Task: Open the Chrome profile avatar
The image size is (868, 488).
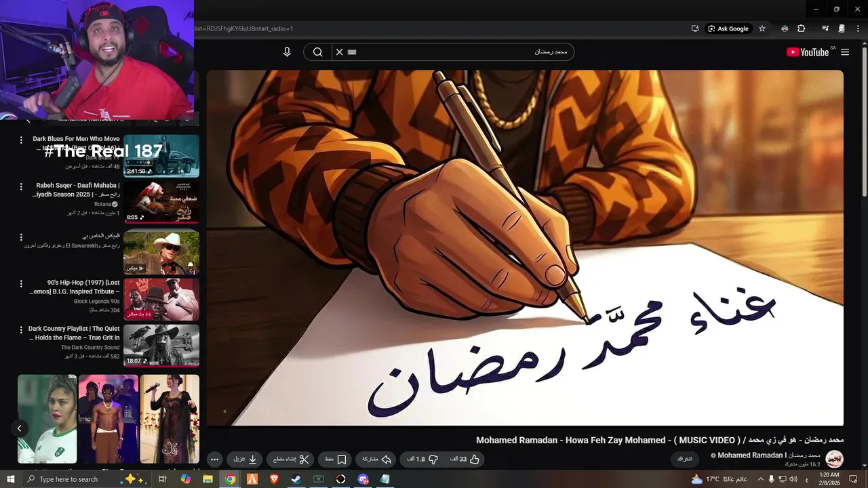Action: tap(842, 28)
